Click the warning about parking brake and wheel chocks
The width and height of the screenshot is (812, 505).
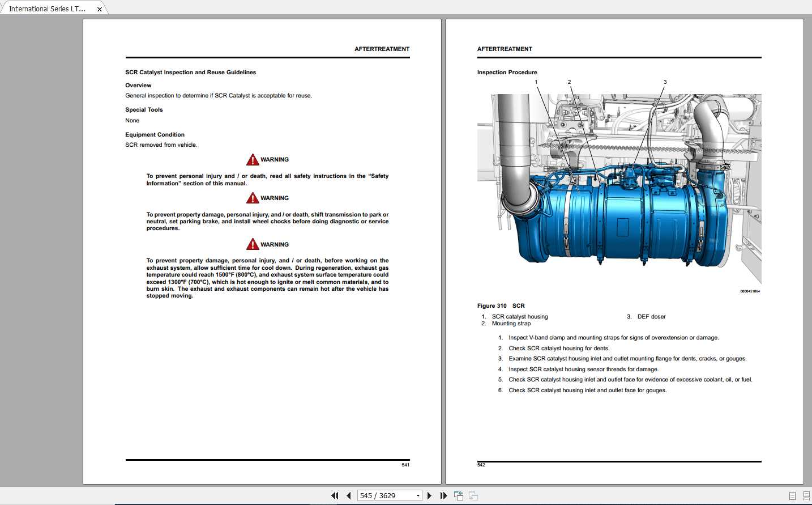[267, 222]
